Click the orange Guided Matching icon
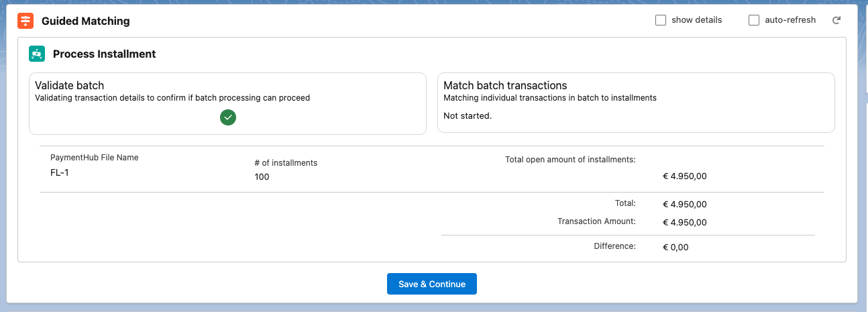Image resolution: width=868 pixels, height=312 pixels. click(25, 21)
